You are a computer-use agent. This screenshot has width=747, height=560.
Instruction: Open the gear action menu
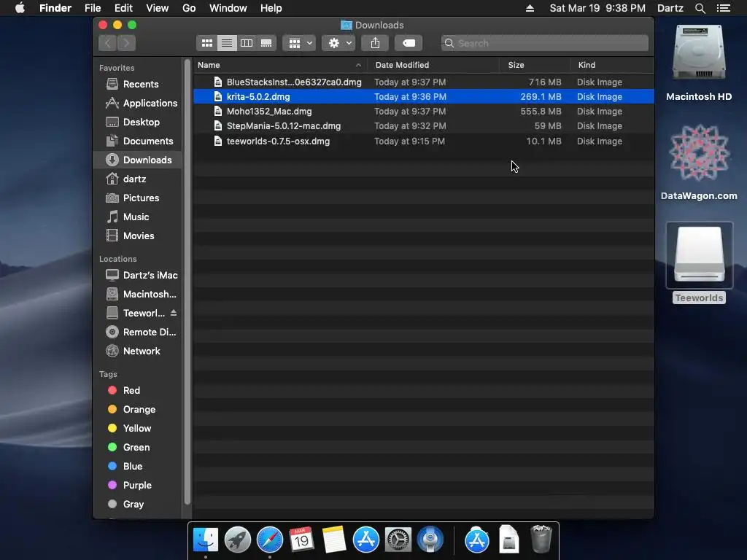point(338,43)
